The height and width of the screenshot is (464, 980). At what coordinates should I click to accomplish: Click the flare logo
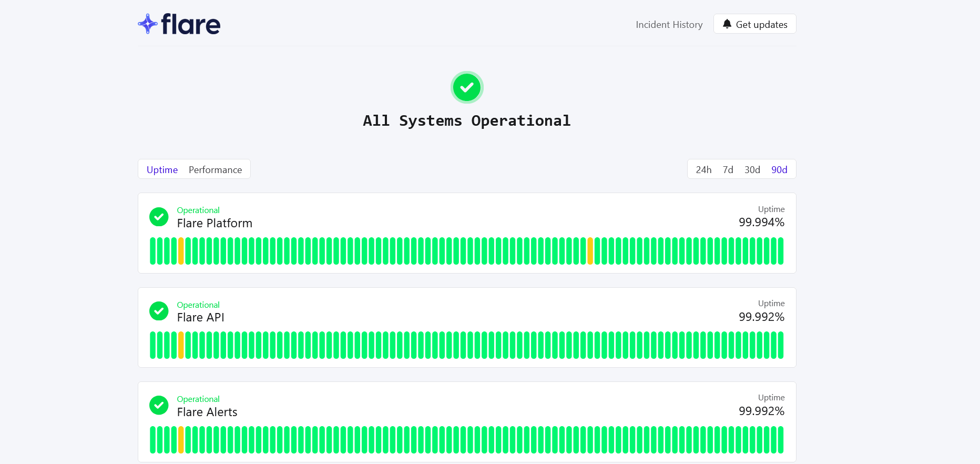(179, 24)
